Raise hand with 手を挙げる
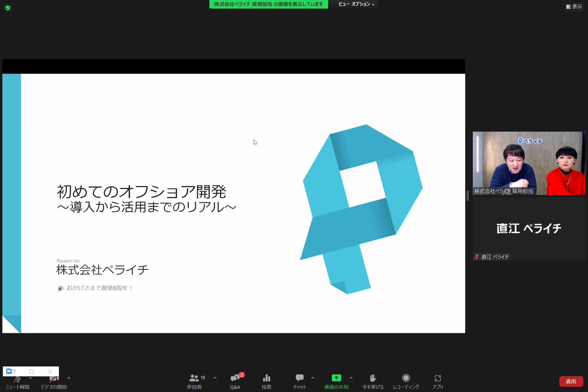 373,382
